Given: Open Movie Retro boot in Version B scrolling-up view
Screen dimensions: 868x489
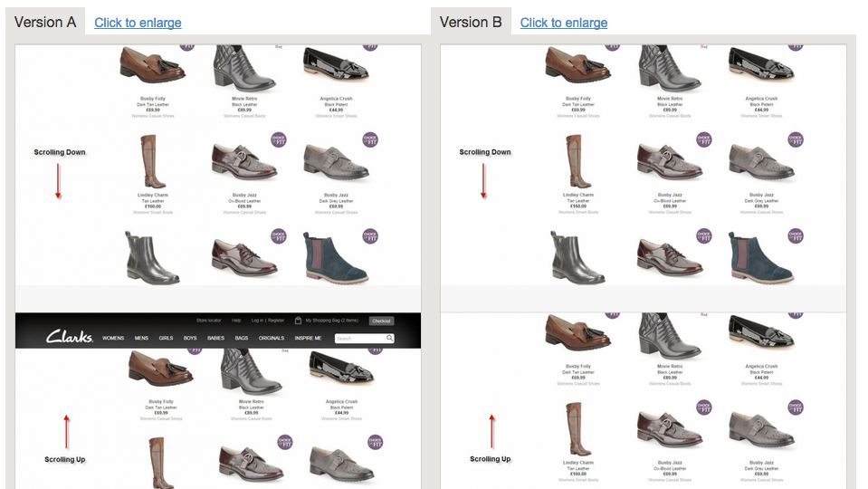Looking at the screenshot, I should 670,336.
